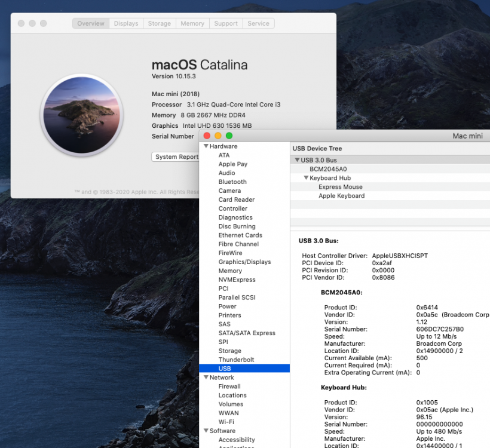Open Volumes under Network
The width and height of the screenshot is (490, 448).
pyautogui.click(x=231, y=404)
